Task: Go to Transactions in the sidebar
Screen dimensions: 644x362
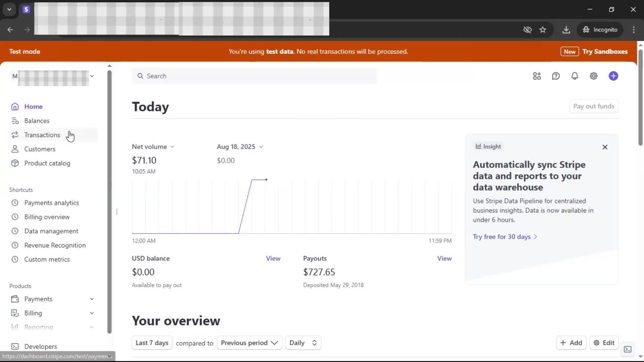Action: tap(42, 135)
